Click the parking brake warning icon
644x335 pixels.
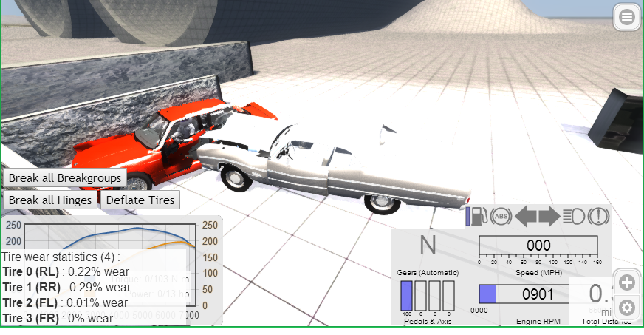(598, 216)
